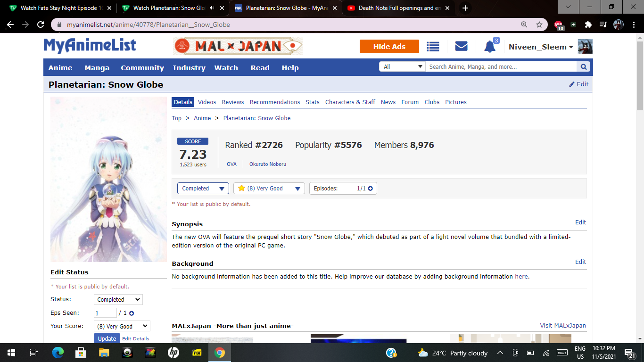Viewport: 644px width, 362px height.
Task: Open the Windows Start menu
Action: tap(11, 353)
